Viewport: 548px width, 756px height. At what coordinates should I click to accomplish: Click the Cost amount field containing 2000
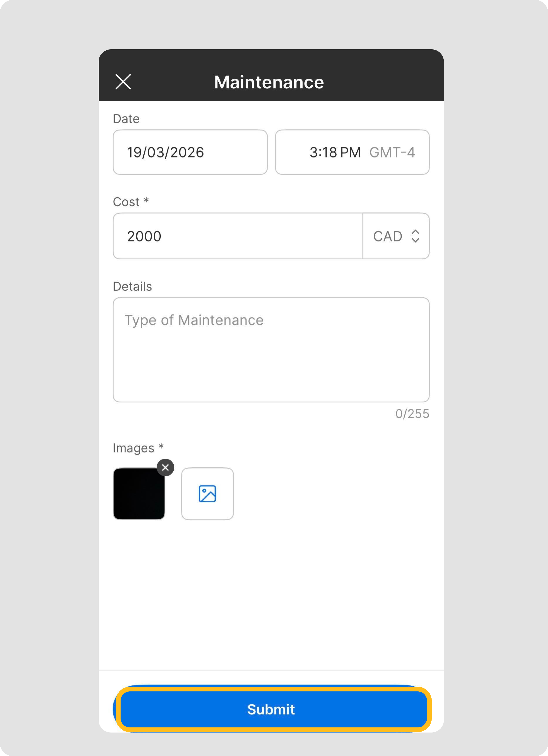pyautogui.click(x=237, y=236)
